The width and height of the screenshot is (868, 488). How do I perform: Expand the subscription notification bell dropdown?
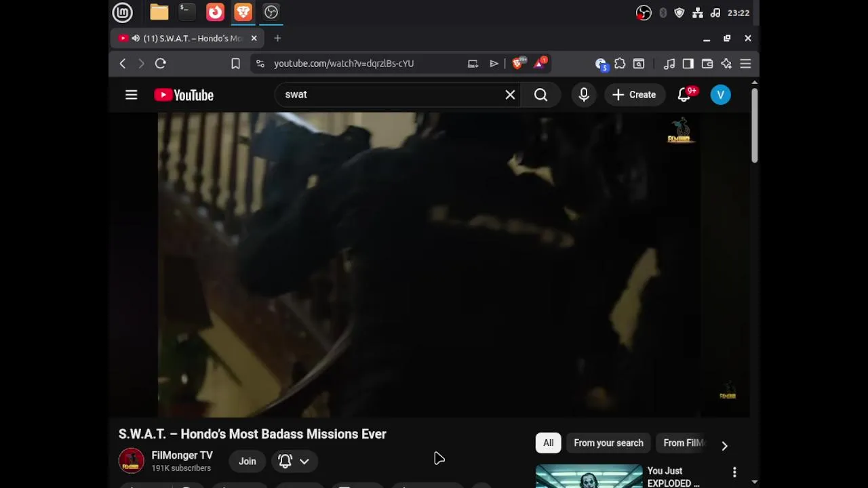click(x=294, y=462)
